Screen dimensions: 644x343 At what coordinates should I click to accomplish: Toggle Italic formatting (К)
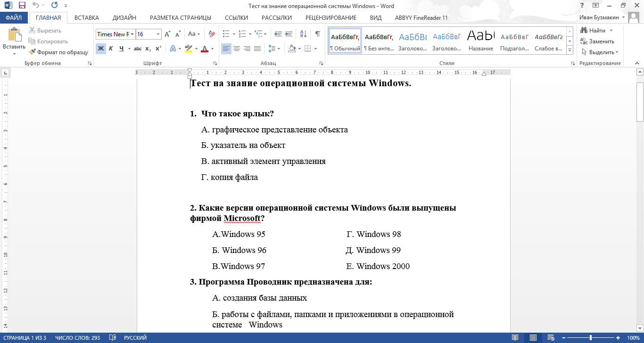[111, 49]
